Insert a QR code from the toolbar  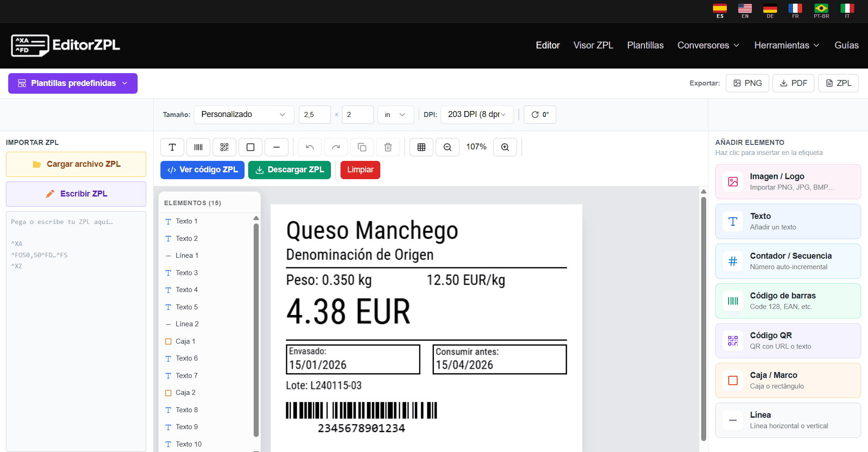coord(224,147)
